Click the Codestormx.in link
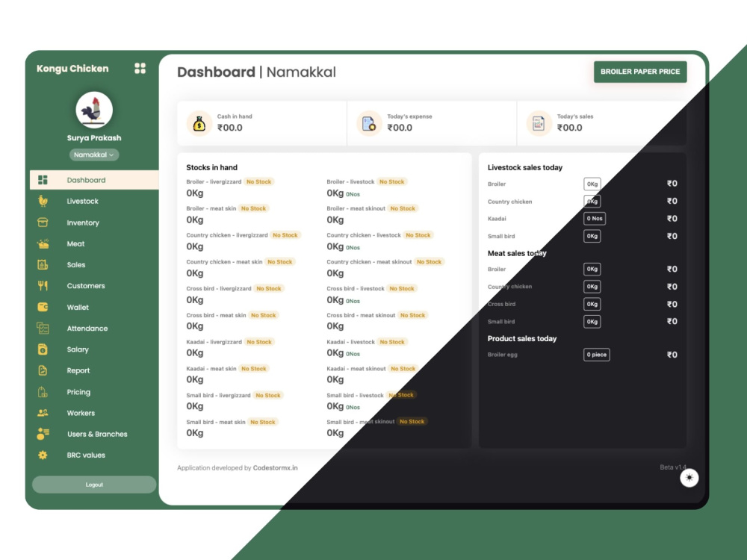The width and height of the screenshot is (747, 560). coord(276,467)
